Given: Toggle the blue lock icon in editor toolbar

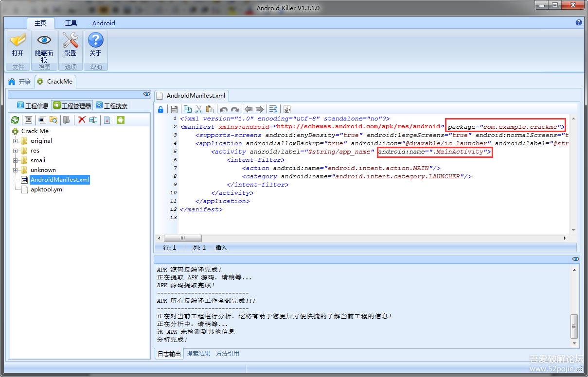Looking at the screenshot, I should click(160, 109).
